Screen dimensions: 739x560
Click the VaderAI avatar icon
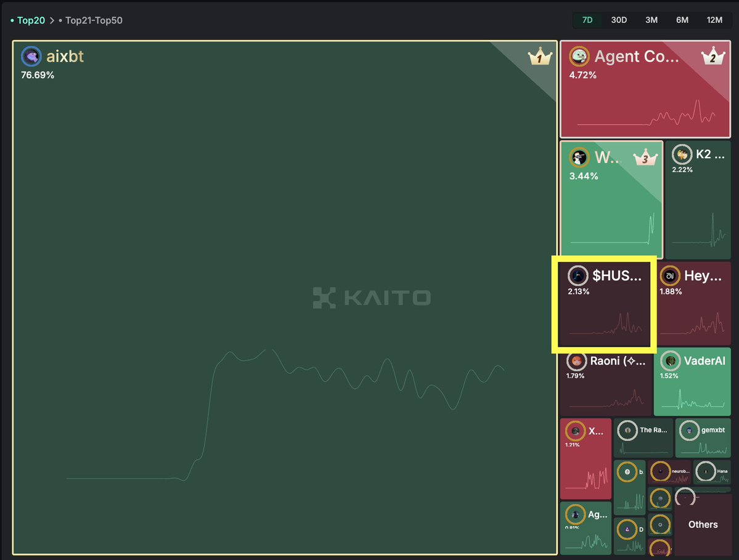[670, 361]
